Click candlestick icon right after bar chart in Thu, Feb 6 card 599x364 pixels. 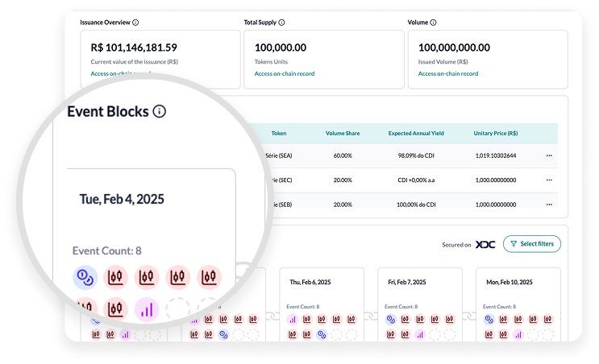click(x=307, y=320)
